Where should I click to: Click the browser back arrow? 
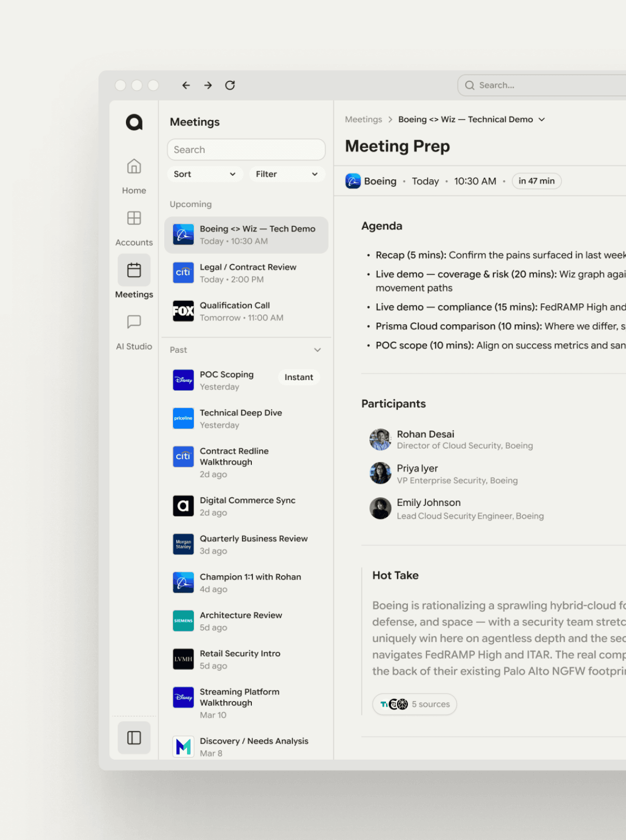(x=186, y=85)
